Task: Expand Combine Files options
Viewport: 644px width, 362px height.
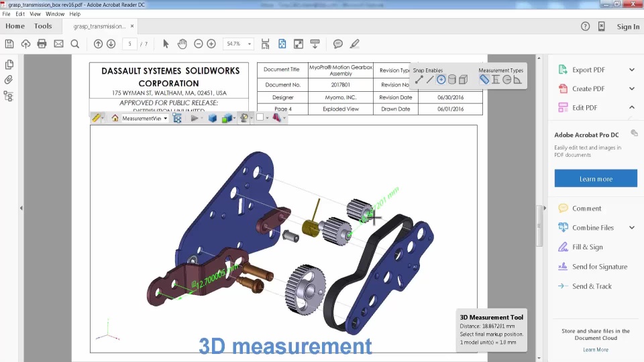Action: pos(632,227)
